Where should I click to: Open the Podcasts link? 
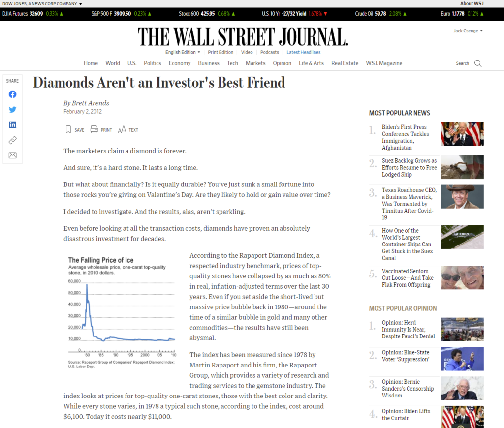pos(270,52)
